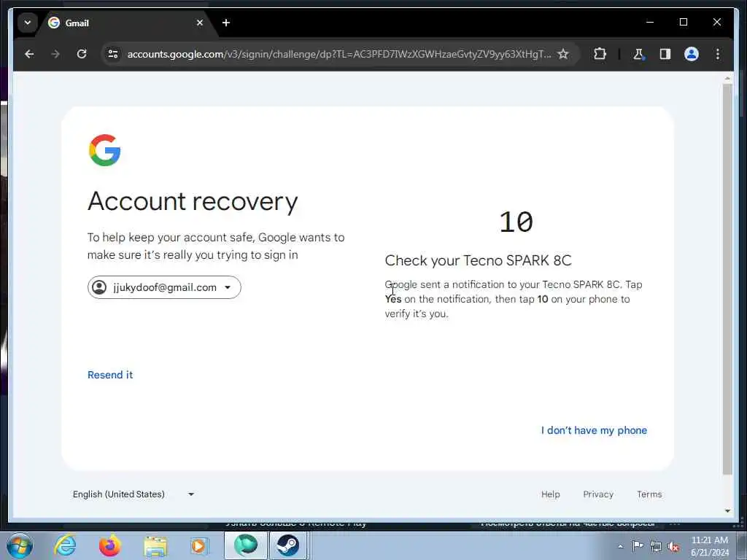This screenshot has height=560, width=747.
Task: Choose I don't have my phone
Action: click(x=594, y=430)
